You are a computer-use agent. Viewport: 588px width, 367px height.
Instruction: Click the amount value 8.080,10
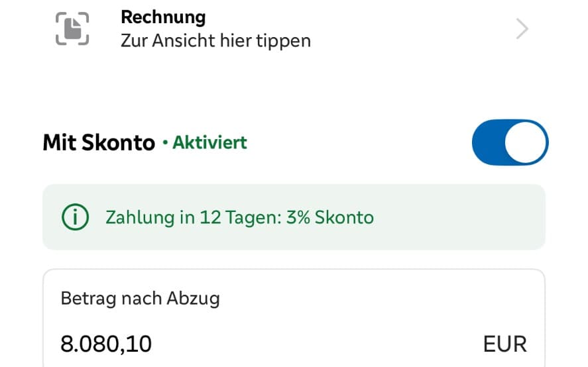pyautogui.click(x=106, y=344)
